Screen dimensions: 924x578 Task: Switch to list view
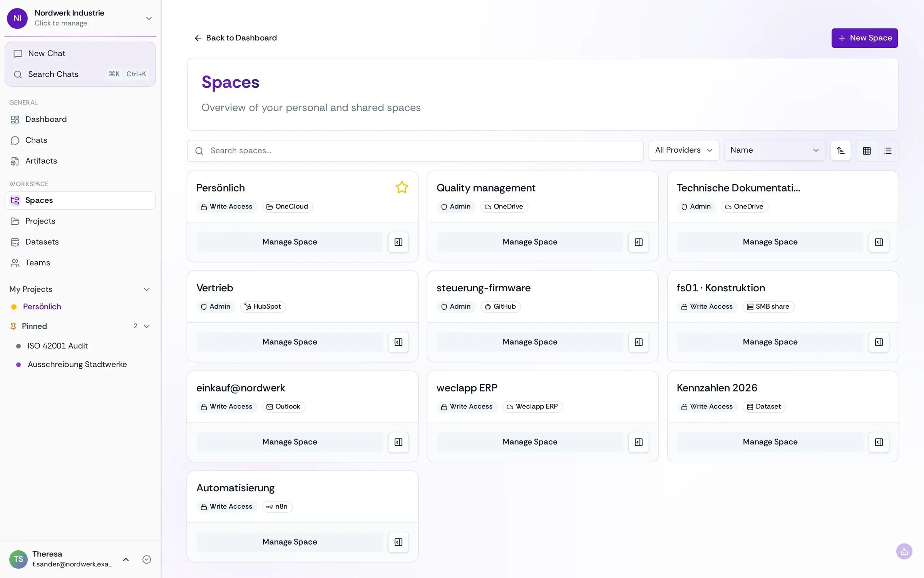(887, 151)
